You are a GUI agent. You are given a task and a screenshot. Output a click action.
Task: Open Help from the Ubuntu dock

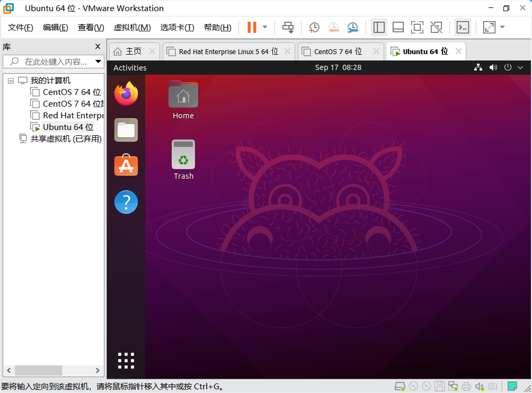[126, 202]
